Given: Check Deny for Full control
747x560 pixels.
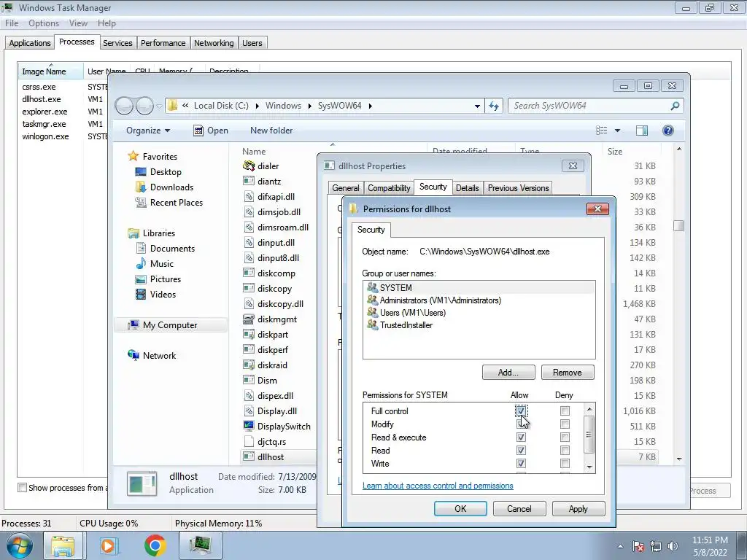Looking at the screenshot, I should pyautogui.click(x=565, y=411).
